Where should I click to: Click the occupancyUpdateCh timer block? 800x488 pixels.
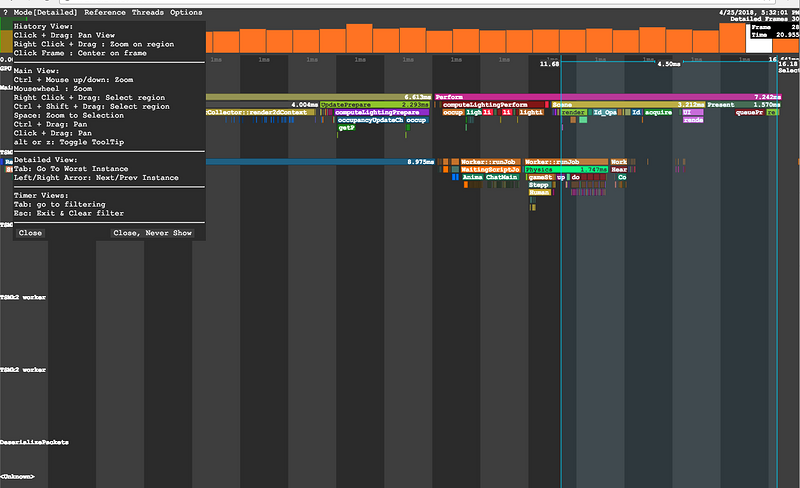tap(370, 120)
